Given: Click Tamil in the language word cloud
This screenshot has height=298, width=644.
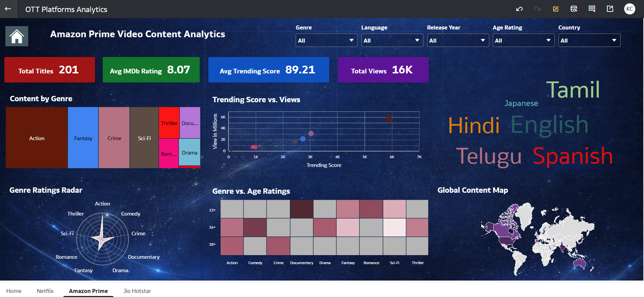Looking at the screenshot, I should point(573,90).
